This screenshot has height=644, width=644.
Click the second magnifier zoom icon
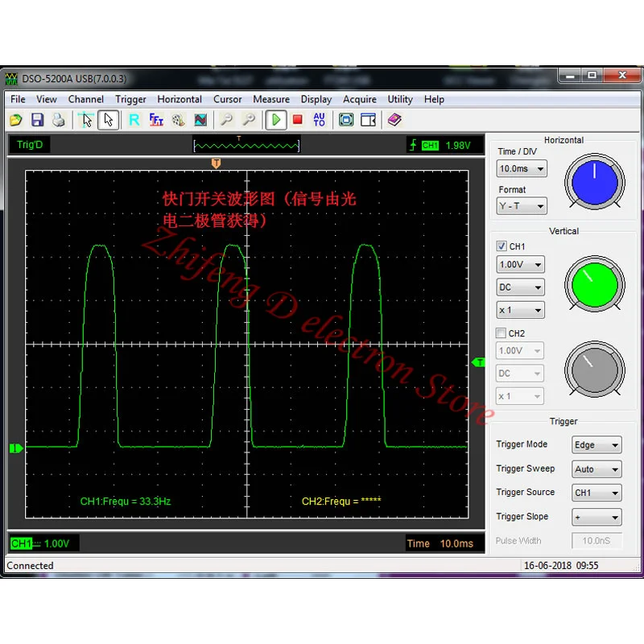[249, 120]
